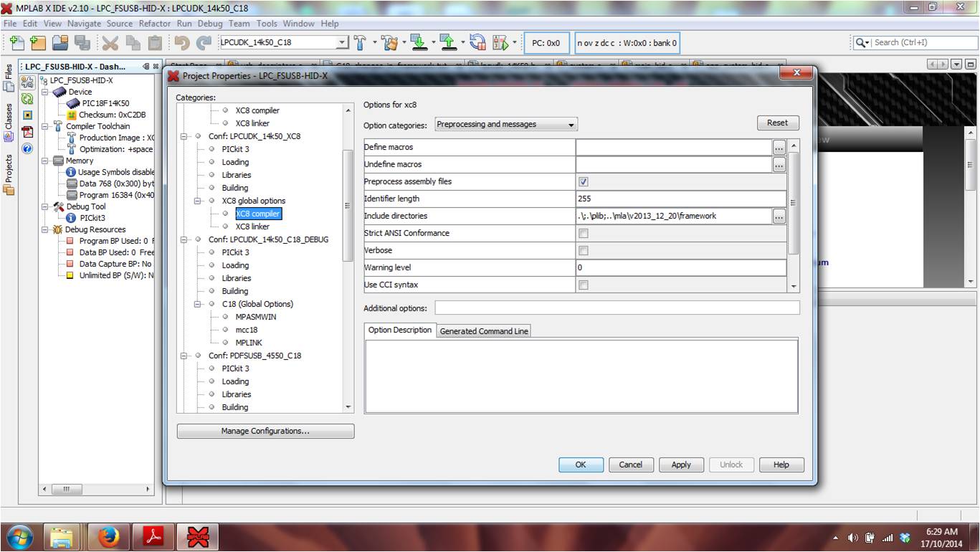980x552 pixels.
Task: Click the Dashboard PDF datasheet icon
Action: point(27,133)
